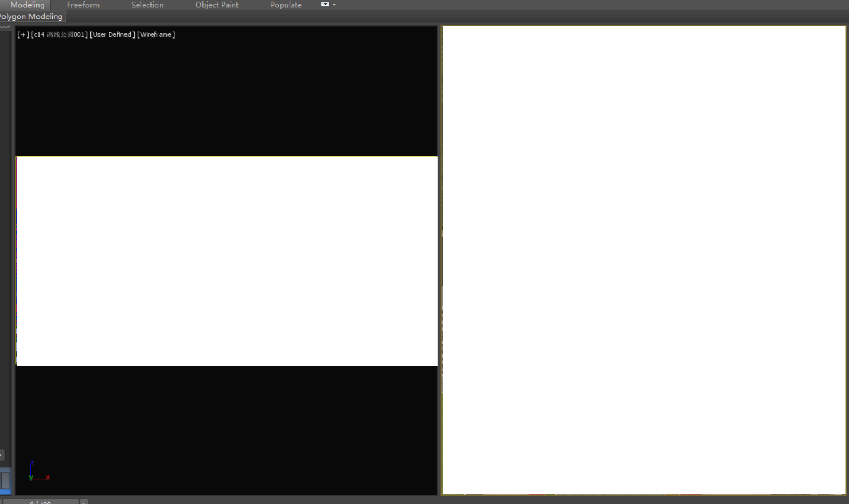Image resolution: width=849 pixels, height=504 pixels.
Task: Activate the right white viewport
Action: click(x=644, y=260)
